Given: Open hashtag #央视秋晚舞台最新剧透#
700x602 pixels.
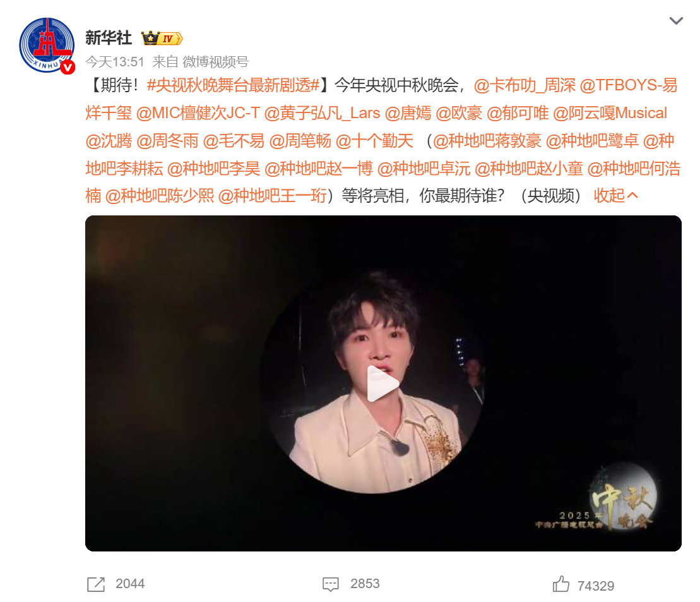Looking at the screenshot, I should pyautogui.click(x=233, y=85).
